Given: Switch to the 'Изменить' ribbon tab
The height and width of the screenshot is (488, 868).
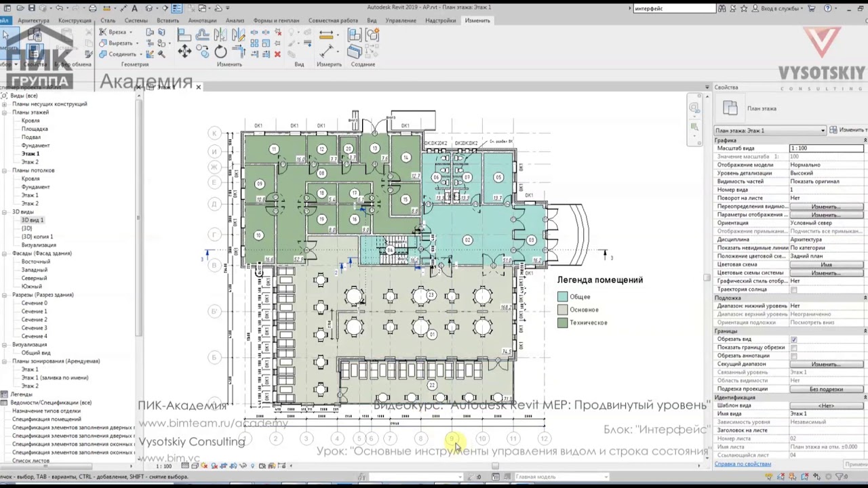Looking at the screenshot, I should [x=477, y=20].
